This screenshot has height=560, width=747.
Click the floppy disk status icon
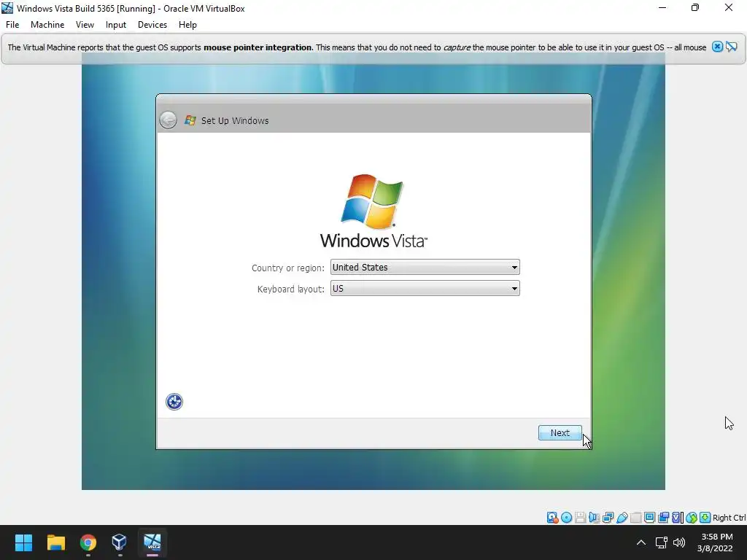coord(580,518)
